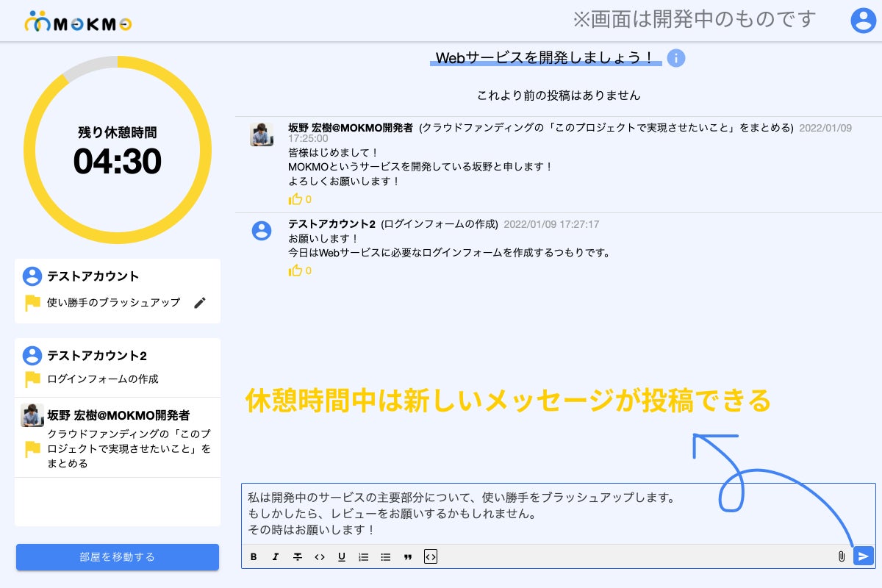Insert a numbered list
882x588 pixels.
tap(363, 557)
